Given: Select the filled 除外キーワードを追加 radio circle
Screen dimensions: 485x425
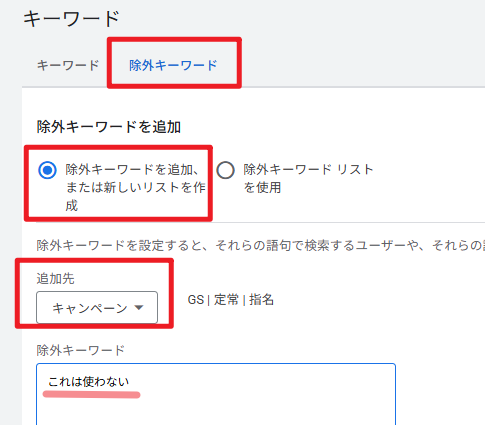Looking at the screenshot, I should 47,170.
